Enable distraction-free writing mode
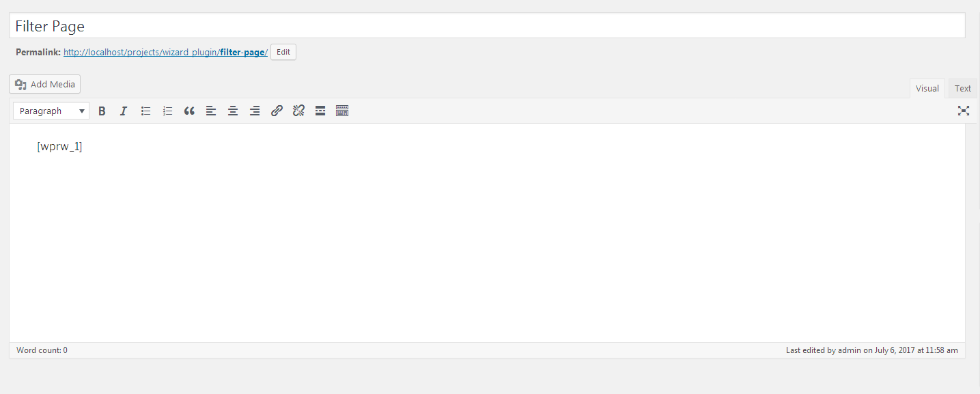 coord(963,111)
